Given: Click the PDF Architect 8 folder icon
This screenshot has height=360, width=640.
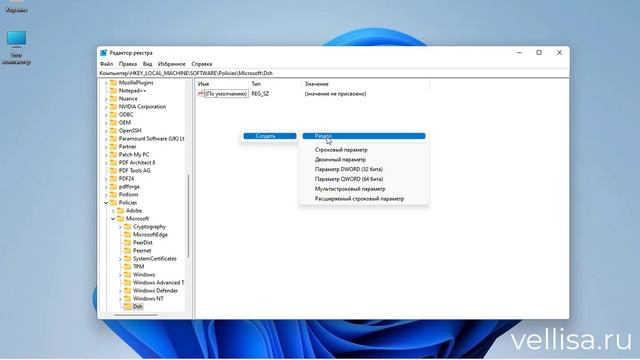Looking at the screenshot, I should (x=113, y=163).
